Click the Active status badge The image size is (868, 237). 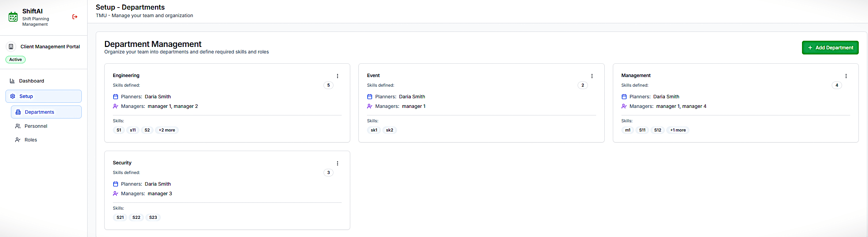15,60
